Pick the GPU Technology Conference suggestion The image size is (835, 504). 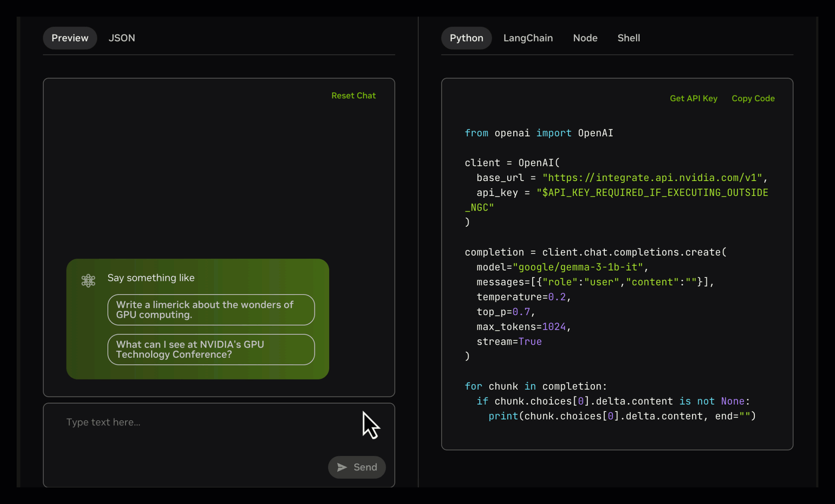tap(211, 350)
